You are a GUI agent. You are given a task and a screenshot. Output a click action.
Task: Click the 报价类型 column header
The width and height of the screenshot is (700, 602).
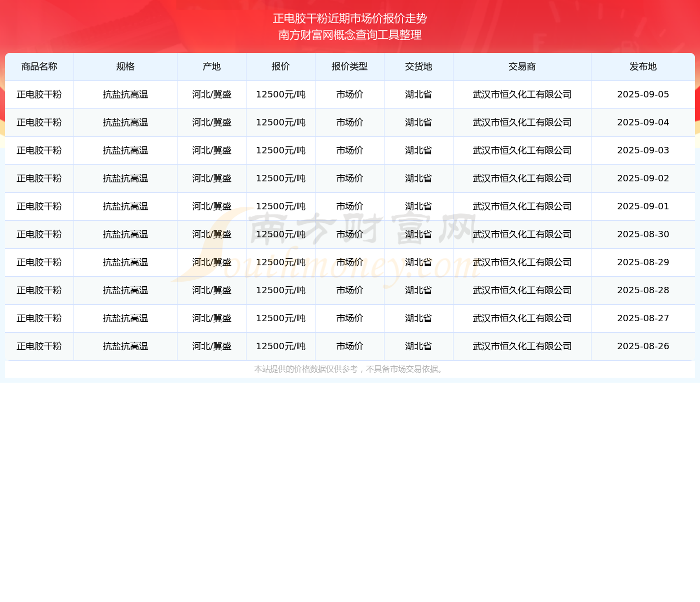tap(349, 66)
